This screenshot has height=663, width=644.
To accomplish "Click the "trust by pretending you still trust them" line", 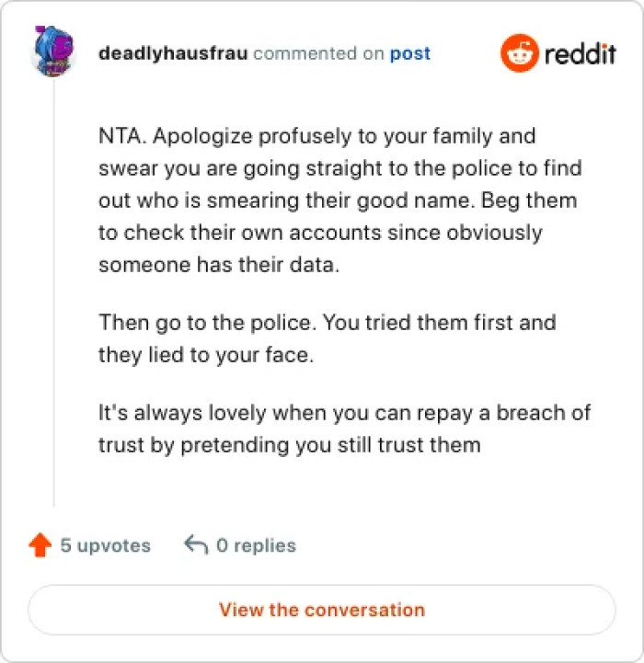I will pyautogui.click(x=290, y=445).
